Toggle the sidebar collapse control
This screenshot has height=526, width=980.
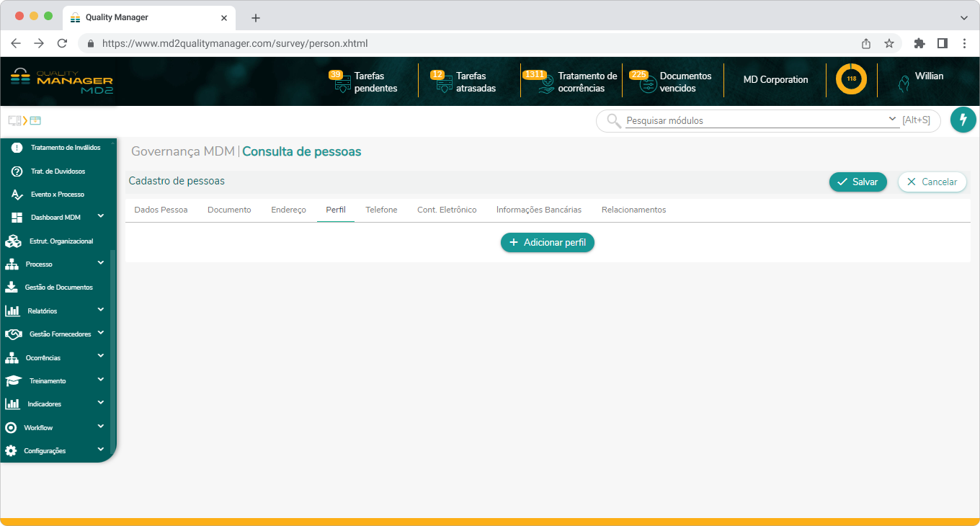coord(14,120)
